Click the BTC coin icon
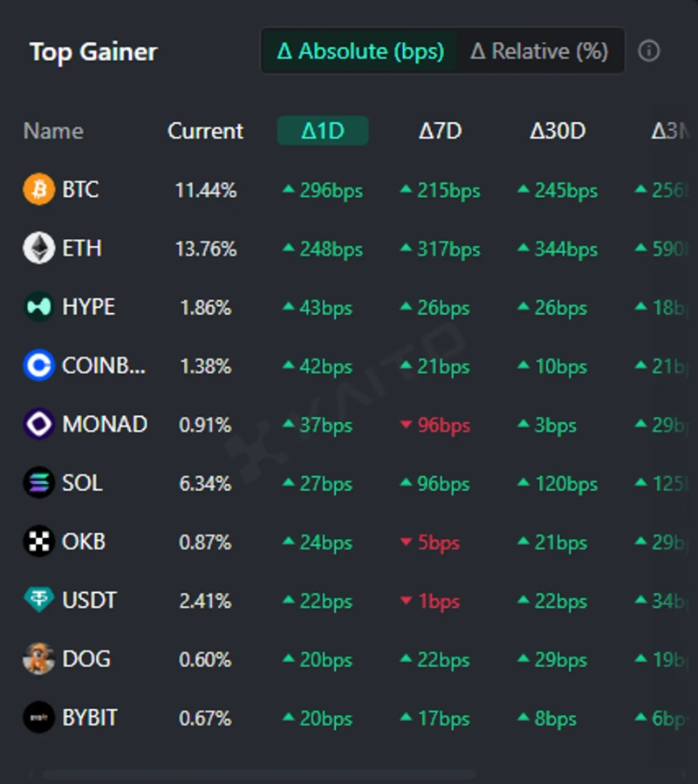The image size is (698, 784). [x=38, y=189]
